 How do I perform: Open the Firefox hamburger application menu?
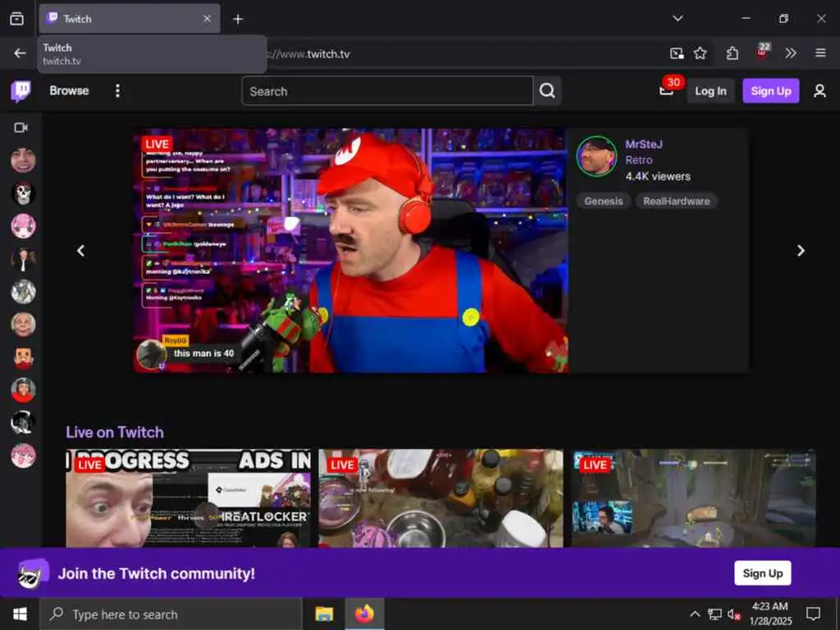(x=820, y=53)
